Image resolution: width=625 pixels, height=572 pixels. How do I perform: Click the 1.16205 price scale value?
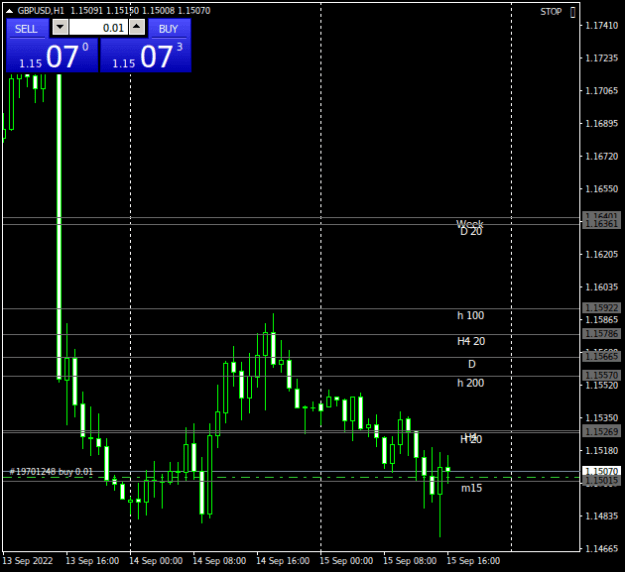click(601, 254)
